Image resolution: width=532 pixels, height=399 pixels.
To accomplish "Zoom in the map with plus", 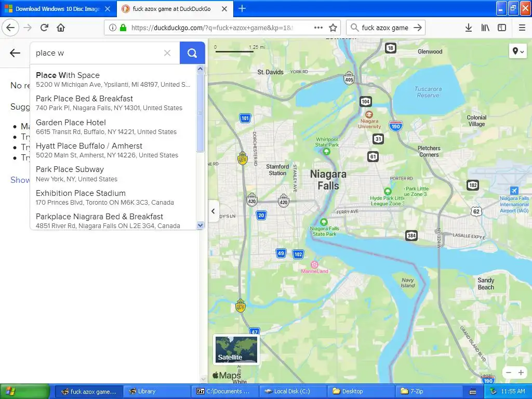I will [x=521, y=373].
